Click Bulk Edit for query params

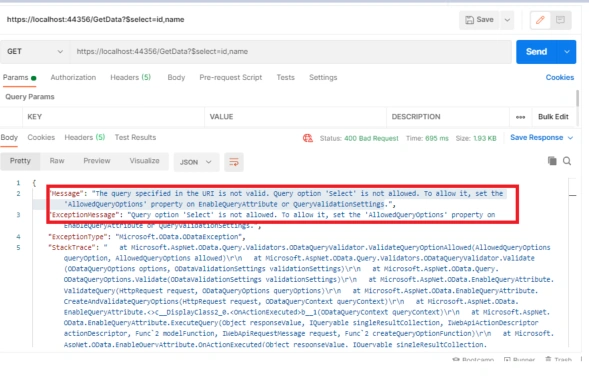click(x=553, y=117)
